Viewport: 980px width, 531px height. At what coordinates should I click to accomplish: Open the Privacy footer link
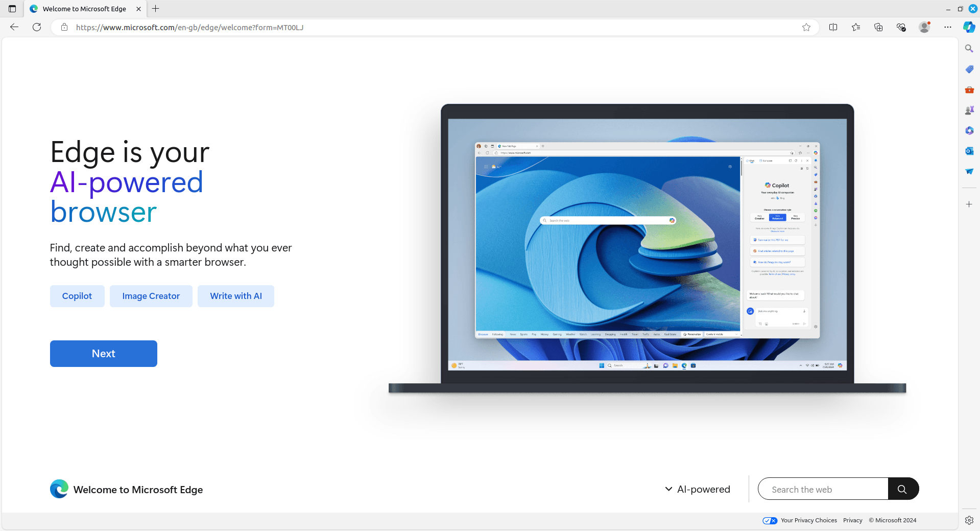852,520
